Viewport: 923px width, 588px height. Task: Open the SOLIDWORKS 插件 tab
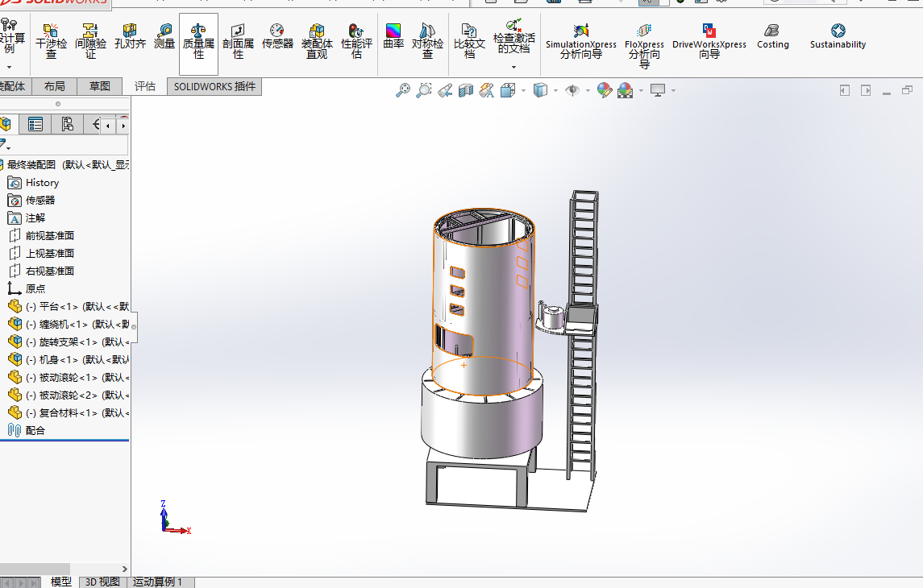coord(214,86)
